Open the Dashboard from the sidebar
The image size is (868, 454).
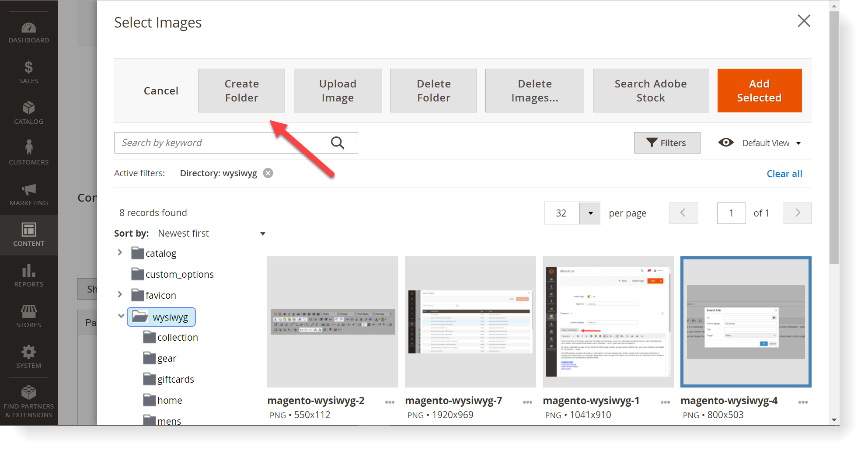pos(28,33)
